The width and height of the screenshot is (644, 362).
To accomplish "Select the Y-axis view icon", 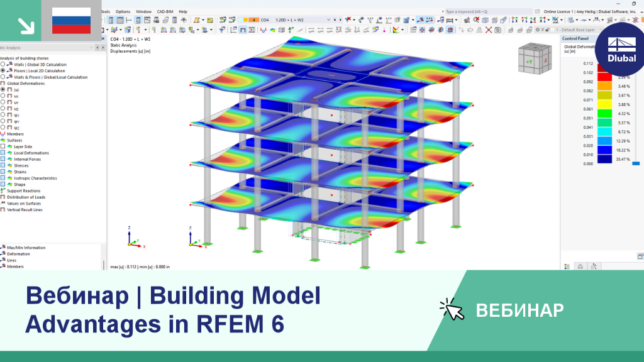I will click(525, 19).
